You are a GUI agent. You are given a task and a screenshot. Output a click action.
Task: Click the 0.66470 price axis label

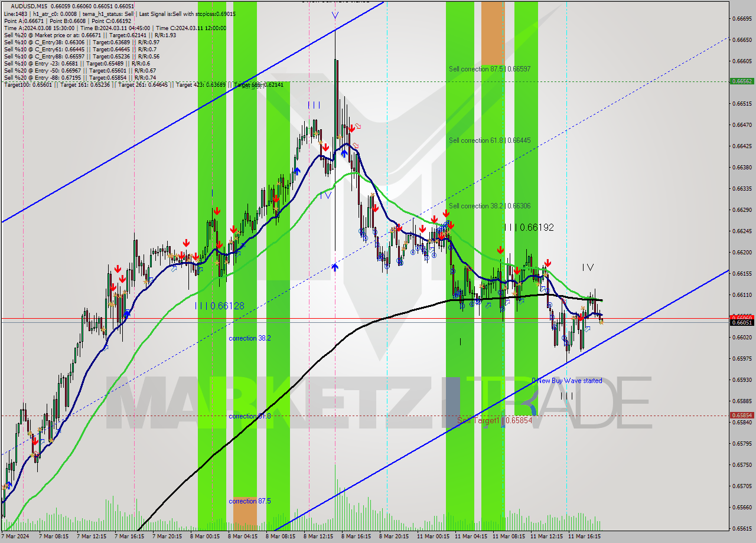coord(742,125)
